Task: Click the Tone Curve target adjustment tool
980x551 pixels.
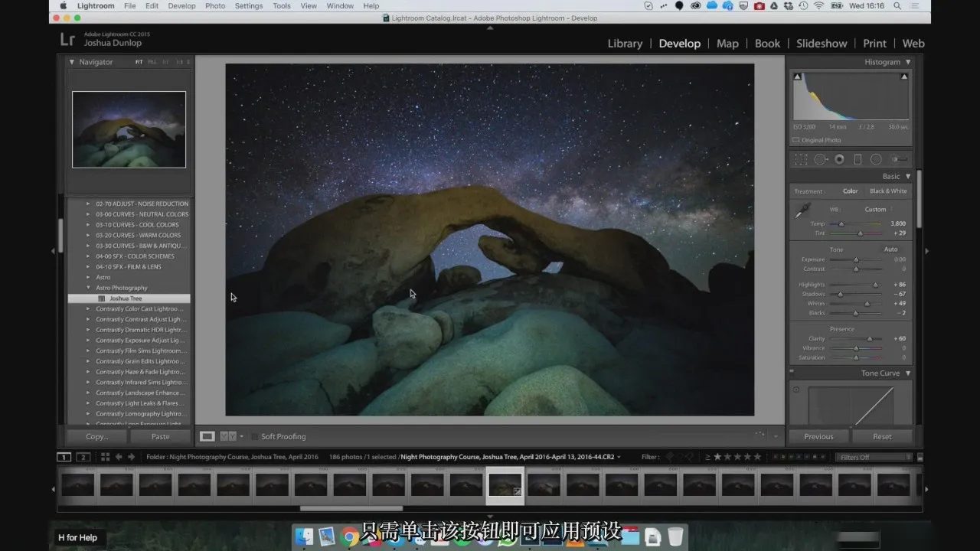Action: point(796,390)
